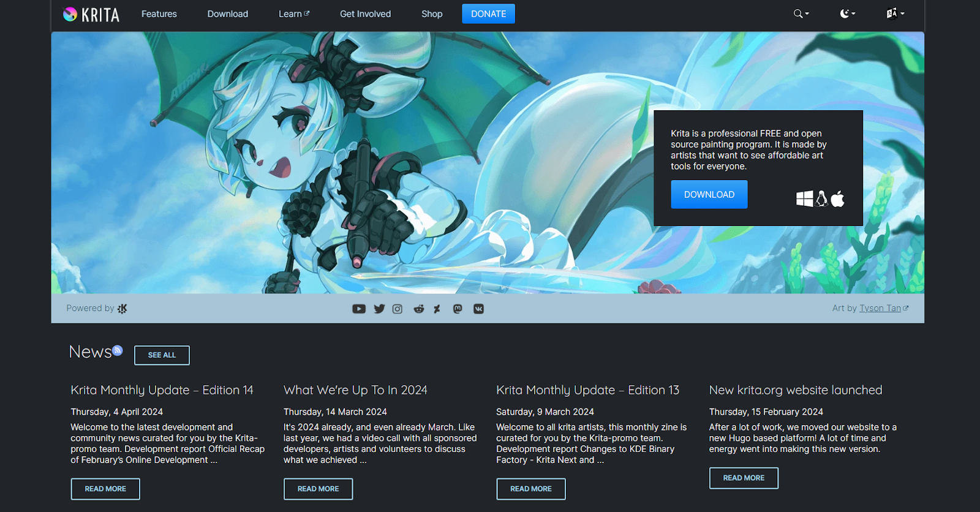The image size is (980, 512).
Task: Open the Reddit icon
Action: [x=419, y=309]
